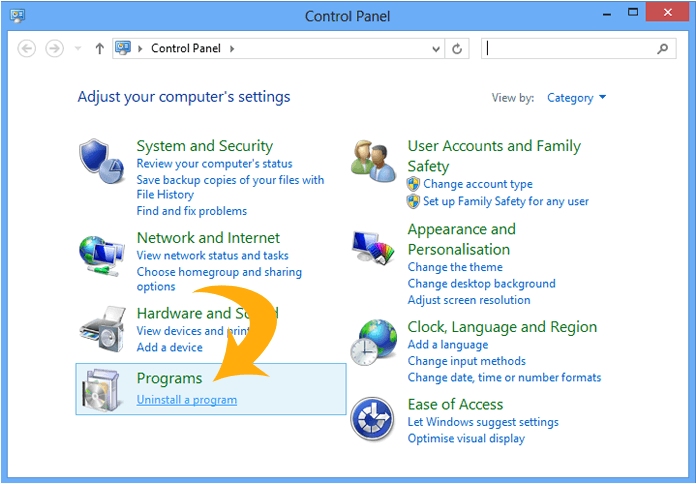Image resolution: width=696 pixels, height=484 pixels.
Task: Click the System and Security shield icon
Action: pyautogui.click(x=102, y=161)
